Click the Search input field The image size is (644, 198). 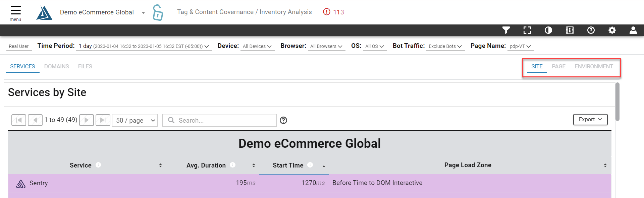tap(219, 120)
